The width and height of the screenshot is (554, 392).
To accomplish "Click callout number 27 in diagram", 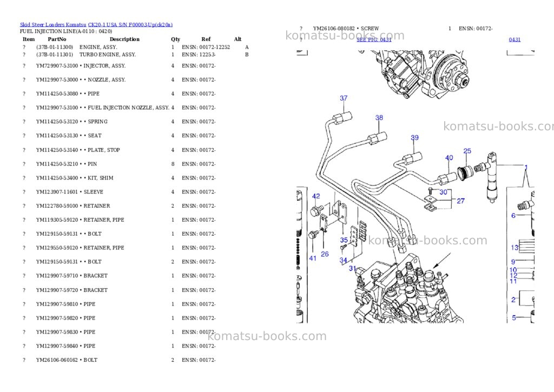I will (x=461, y=201).
